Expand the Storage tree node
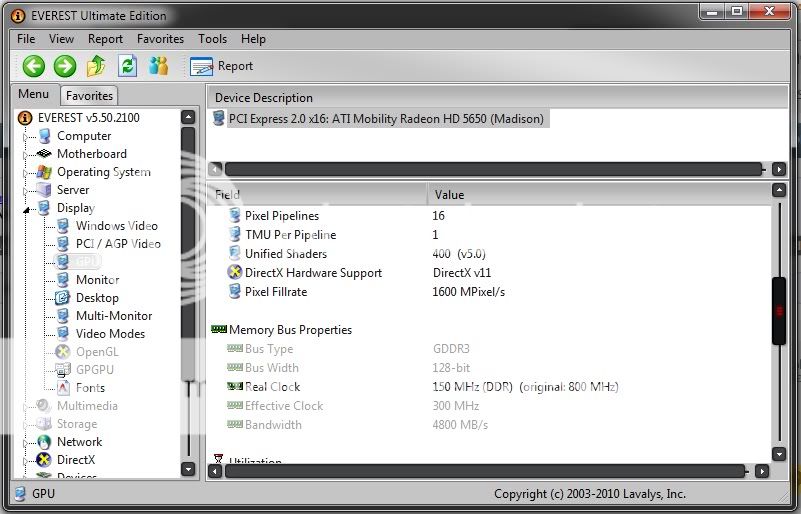Screen dimensions: 801x514 25,425
